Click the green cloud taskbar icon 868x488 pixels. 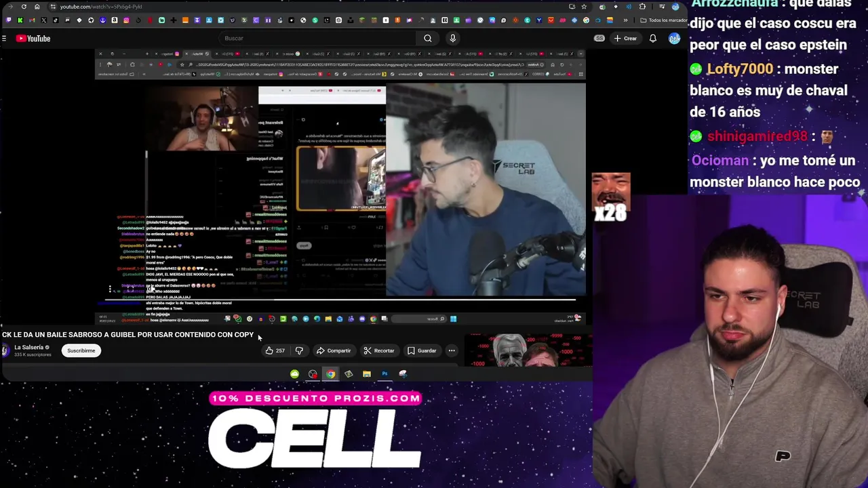pyautogui.click(x=294, y=374)
